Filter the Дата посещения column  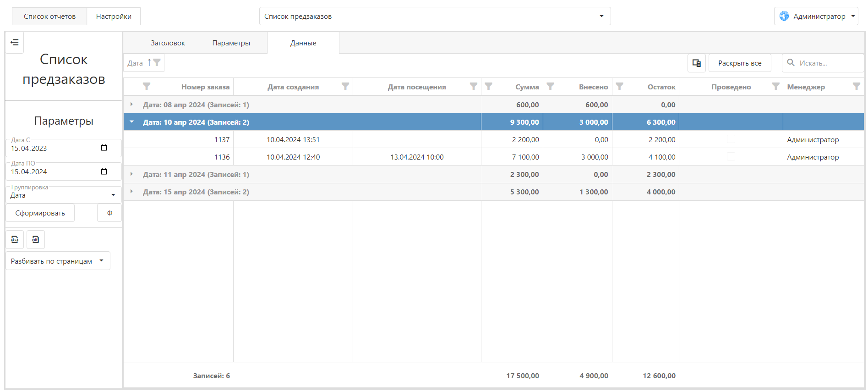point(474,86)
